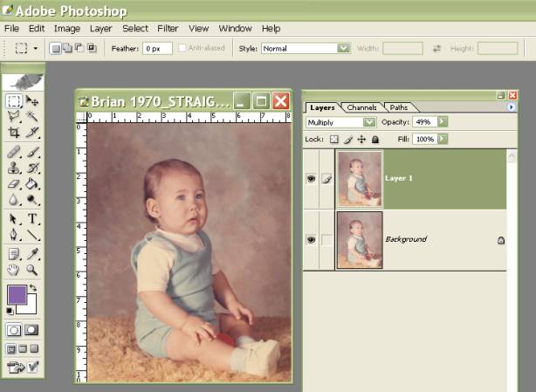Screen dimensions: 536x392
Task: Open the Select menu
Action: 135,28
